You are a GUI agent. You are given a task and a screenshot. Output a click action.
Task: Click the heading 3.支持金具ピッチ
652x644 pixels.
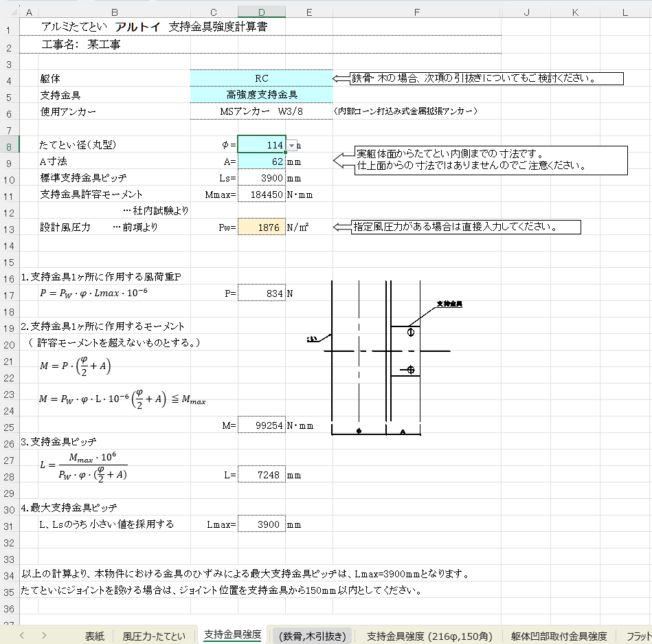tap(58, 441)
